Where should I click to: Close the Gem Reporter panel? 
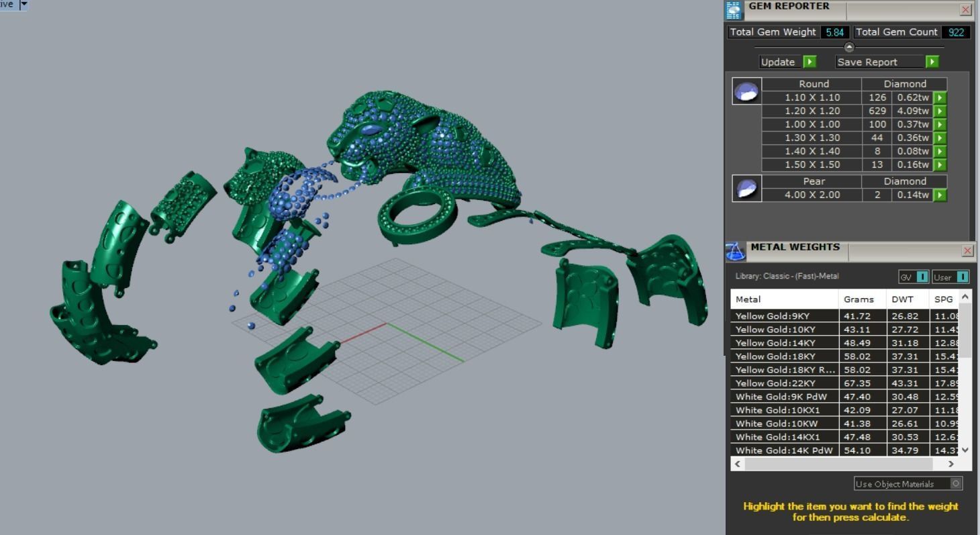(965, 9)
